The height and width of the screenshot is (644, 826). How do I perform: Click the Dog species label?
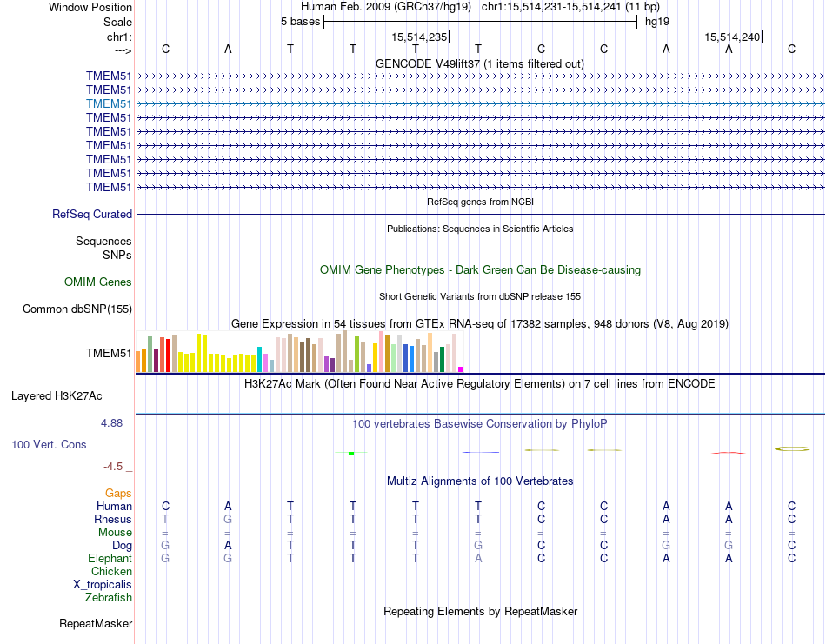pyautogui.click(x=122, y=546)
